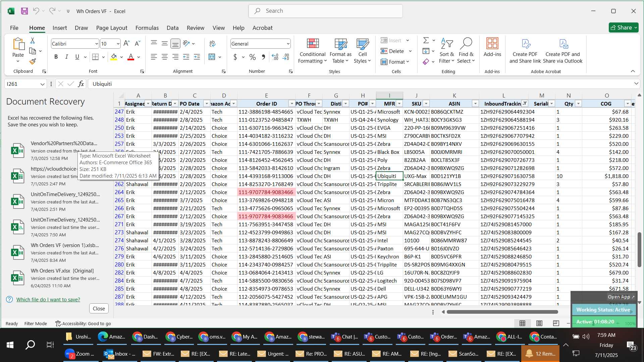Switch to Page Layout view
This screenshot has width=644, height=362.
click(x=539, y=323)
